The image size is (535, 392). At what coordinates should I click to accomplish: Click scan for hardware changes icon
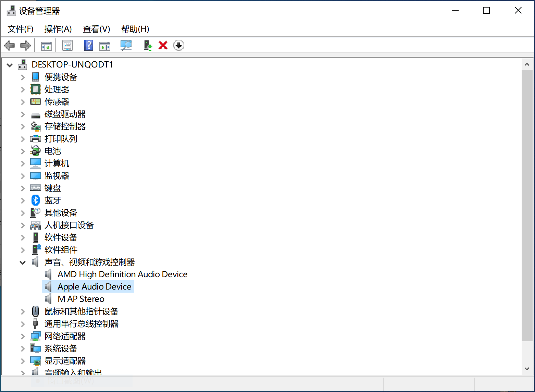pyautogui.click(x=126, y=45)
